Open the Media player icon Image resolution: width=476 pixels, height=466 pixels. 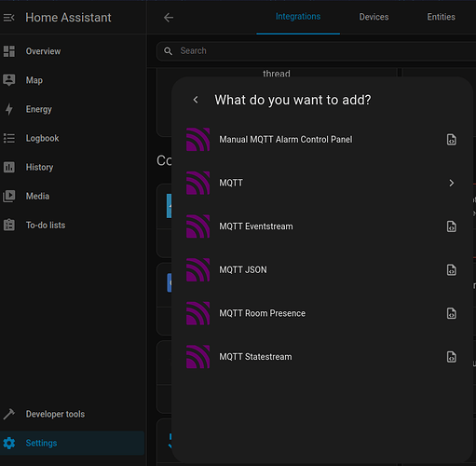click(9, 197)
